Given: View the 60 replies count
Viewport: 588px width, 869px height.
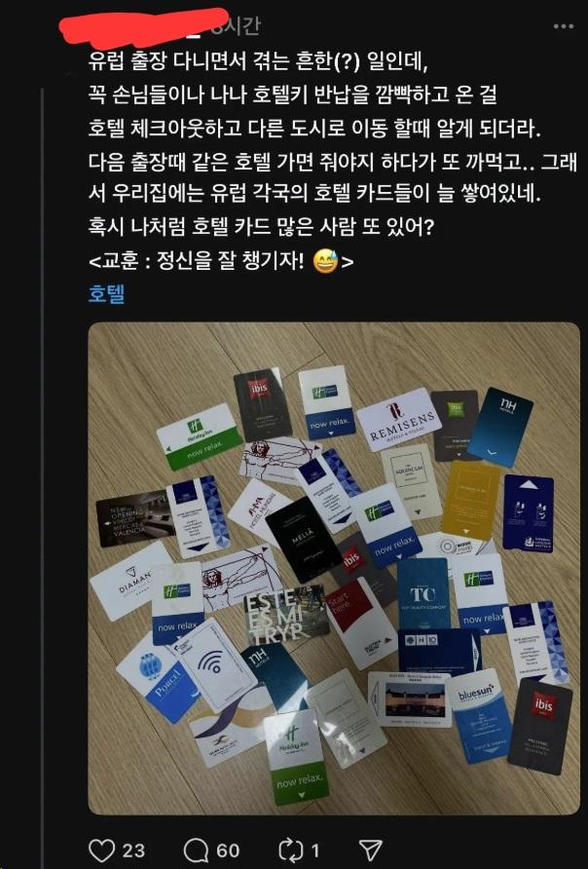Looking at the screenshot, I should point(228,850).
